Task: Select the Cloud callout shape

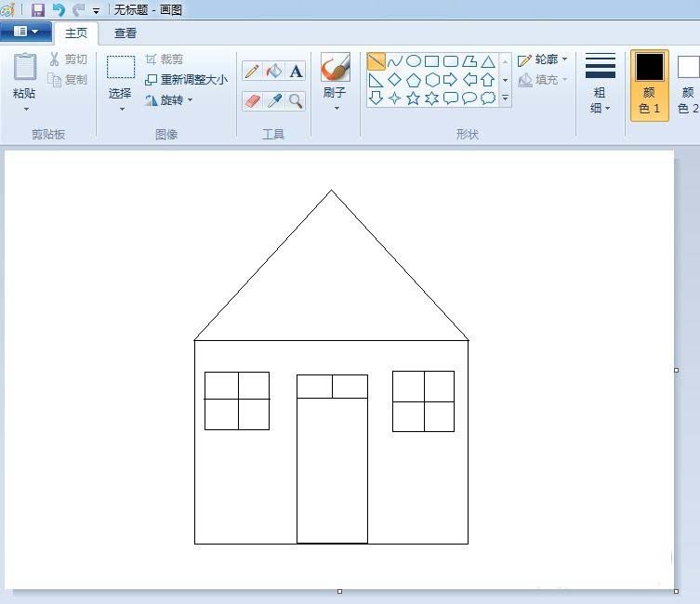Action: pyautogui.click(x=488, y=98)
